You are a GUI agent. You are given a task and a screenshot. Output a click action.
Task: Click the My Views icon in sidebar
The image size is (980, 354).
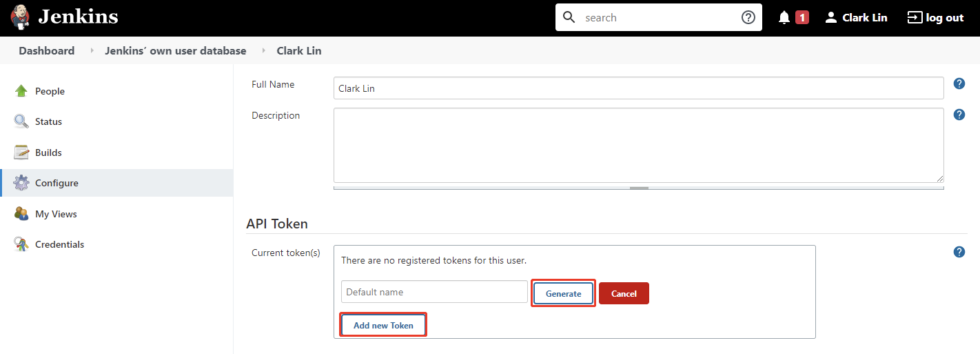21,214
